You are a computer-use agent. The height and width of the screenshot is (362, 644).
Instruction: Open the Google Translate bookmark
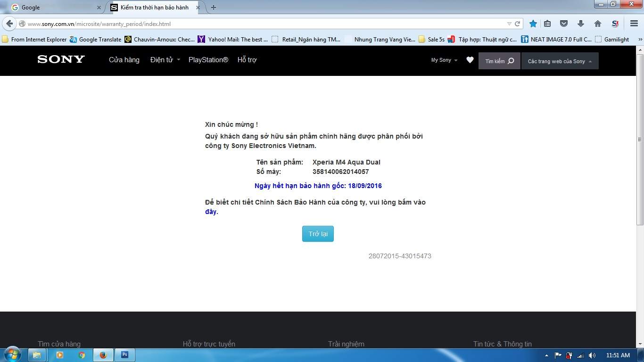pos(95,40)
